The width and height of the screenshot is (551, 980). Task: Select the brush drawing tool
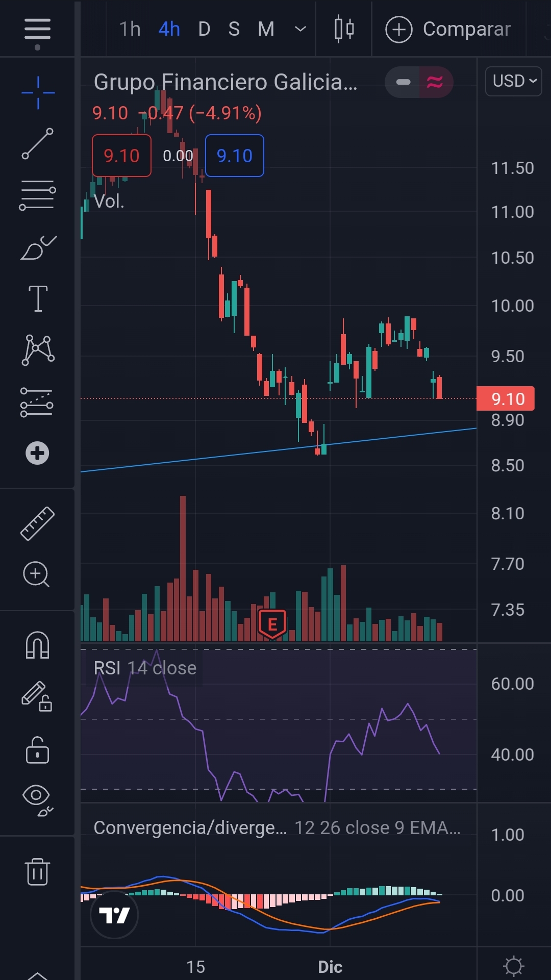click(x=38, y=248)
